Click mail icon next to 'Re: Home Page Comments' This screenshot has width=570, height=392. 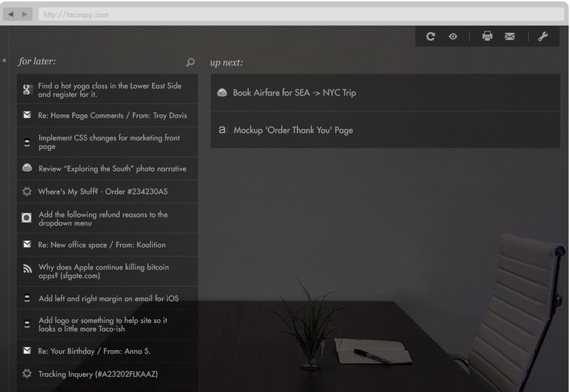tap(27, 115)
